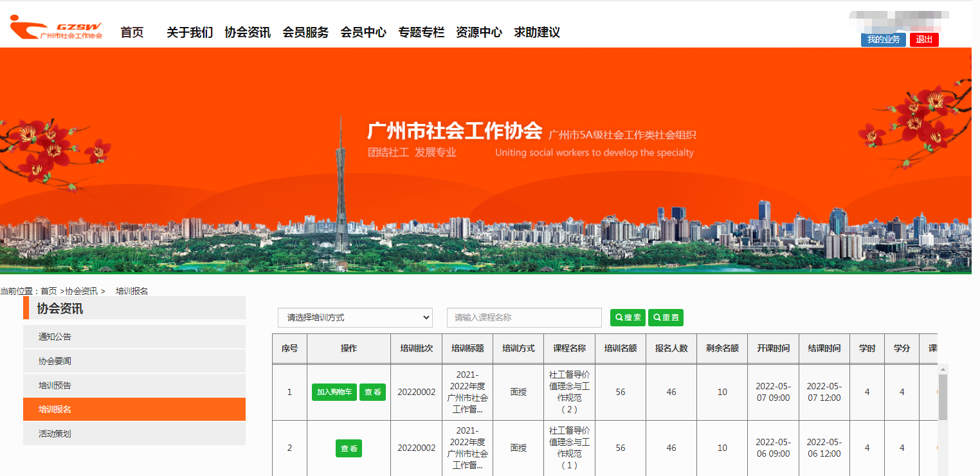Click the red 退出 logout button

(x=924, y=40)
